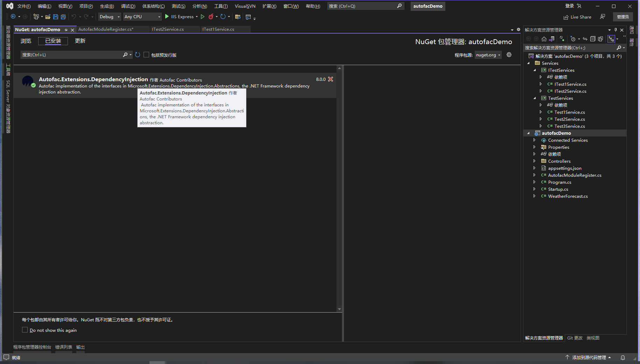Click the browser refresh toolbar icon
Image resolution: width=640 pixels, height=364 pixels.
[223, 16]
